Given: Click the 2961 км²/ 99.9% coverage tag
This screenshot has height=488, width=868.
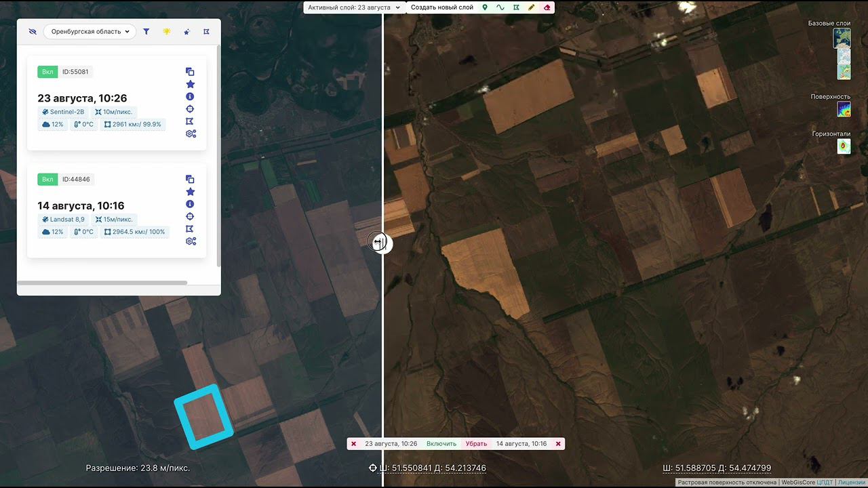Looking at the screenshot, I should (133, 125).
